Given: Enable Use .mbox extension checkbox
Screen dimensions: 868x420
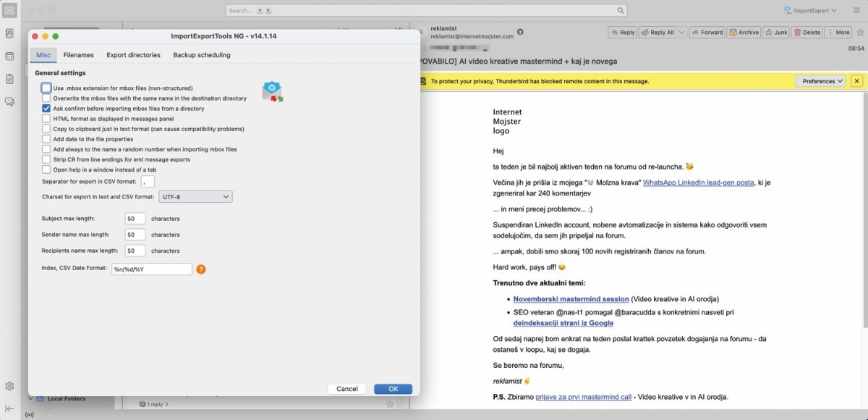Looking at the screenshot, I should [x=46, y=88].
